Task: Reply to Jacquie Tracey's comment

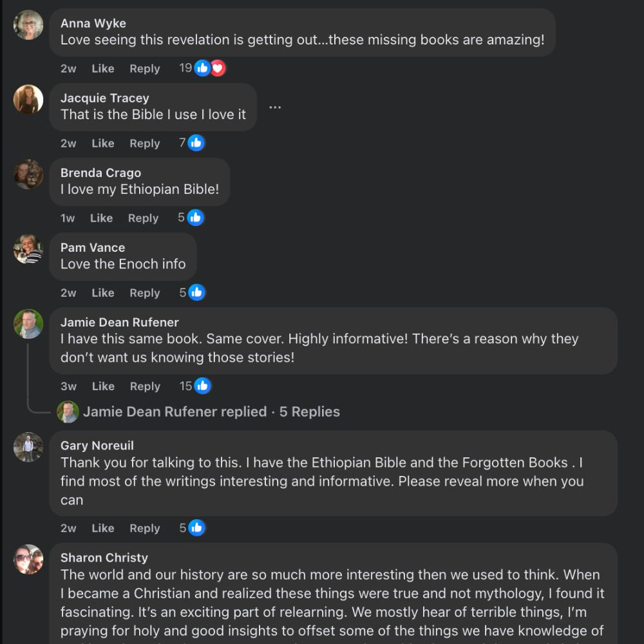Action: click(145, 144)
